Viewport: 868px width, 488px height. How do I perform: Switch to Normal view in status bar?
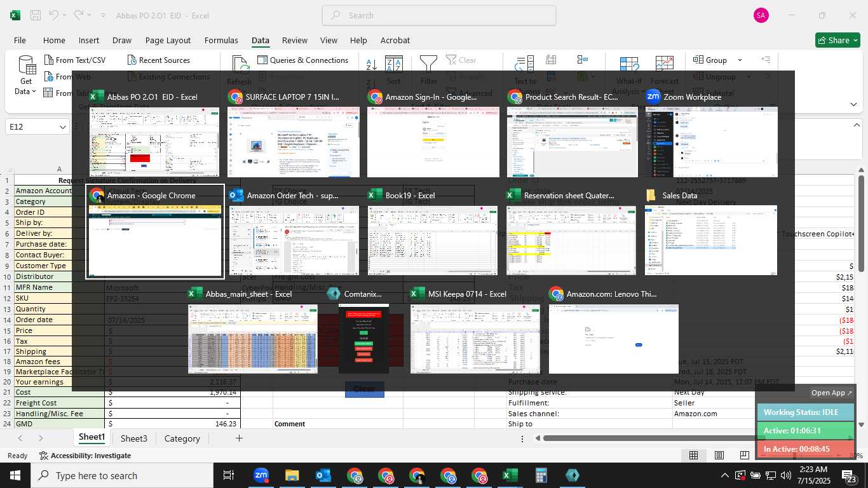(x=694, y=456)
